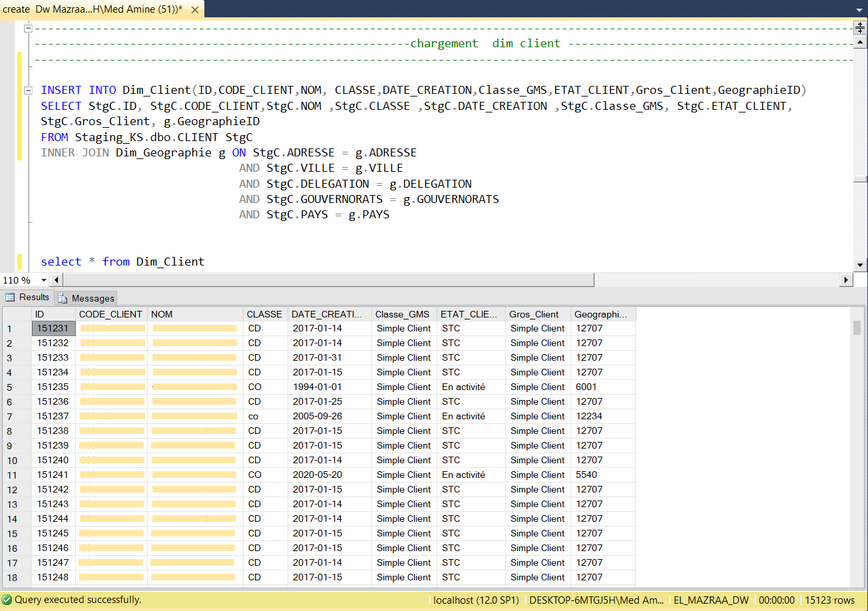Click 'select * from Dim_Client' line in editor
Viewport: 868px width, 611px height.
(x=122, y=262)
